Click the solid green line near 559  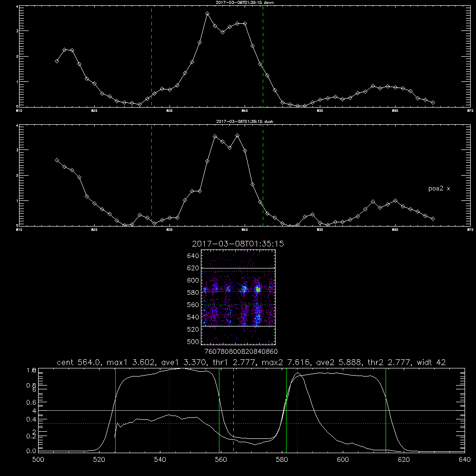219,410
